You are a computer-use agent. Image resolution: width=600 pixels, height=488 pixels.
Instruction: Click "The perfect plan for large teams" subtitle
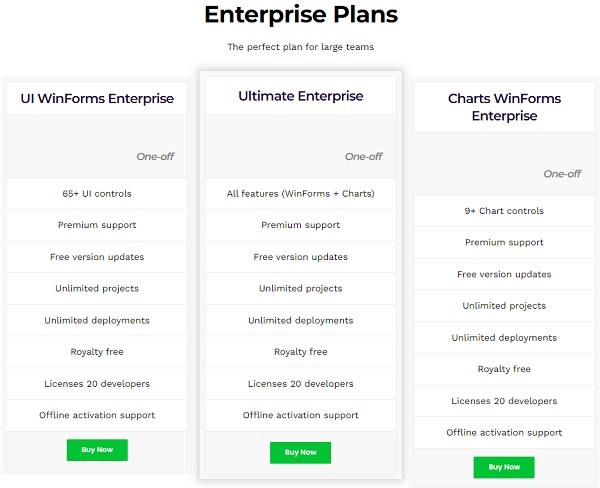(x=300, y=47)
